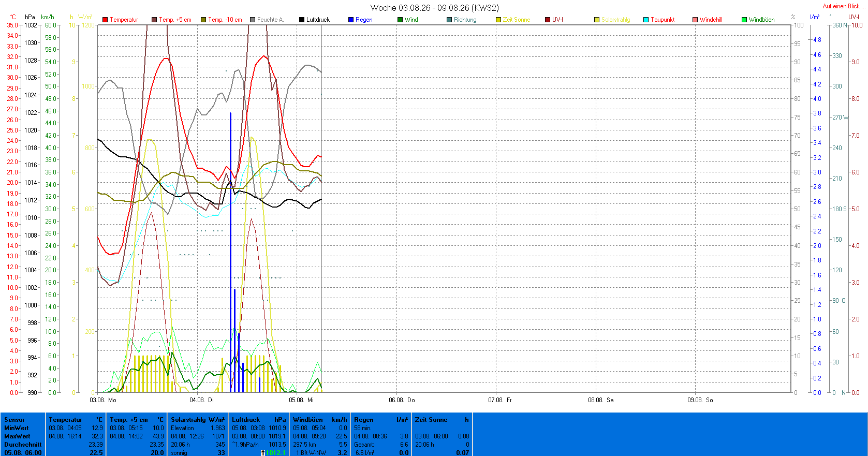Select the 'UV-I' legend label
The image size is (868, 456).
(557, 20)
